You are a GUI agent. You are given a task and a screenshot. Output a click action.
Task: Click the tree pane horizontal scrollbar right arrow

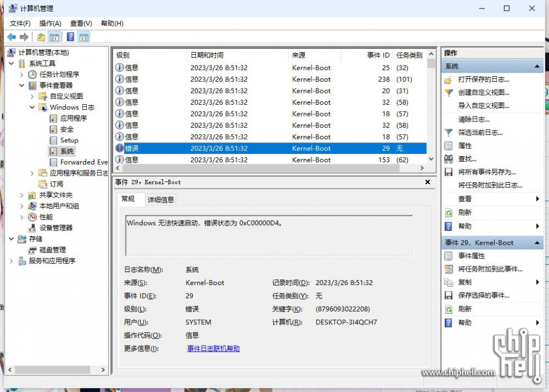pyautogui.click(x=103, y=370)
